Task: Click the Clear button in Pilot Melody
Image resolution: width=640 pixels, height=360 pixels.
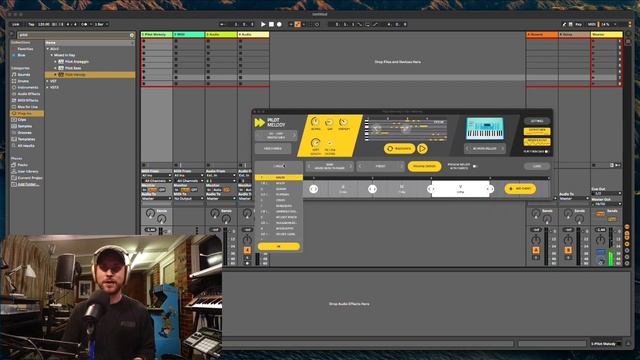Action: tap(537, 166)
